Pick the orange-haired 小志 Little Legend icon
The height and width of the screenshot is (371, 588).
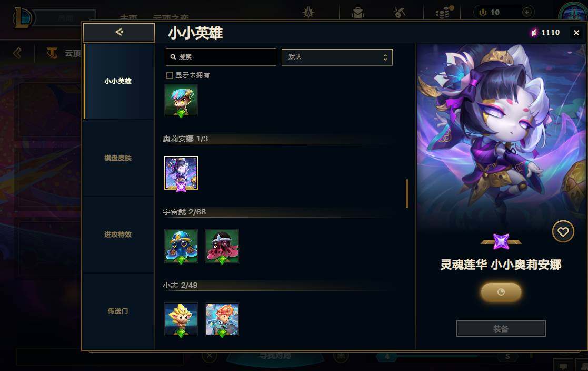pyautogui.click(x=222, y=319)
